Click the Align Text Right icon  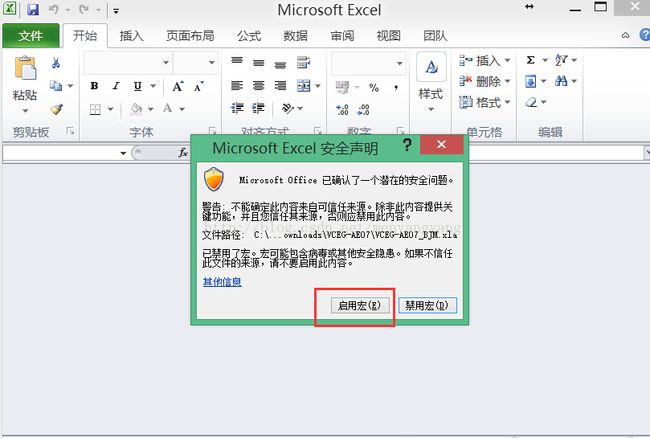(280, 86)
